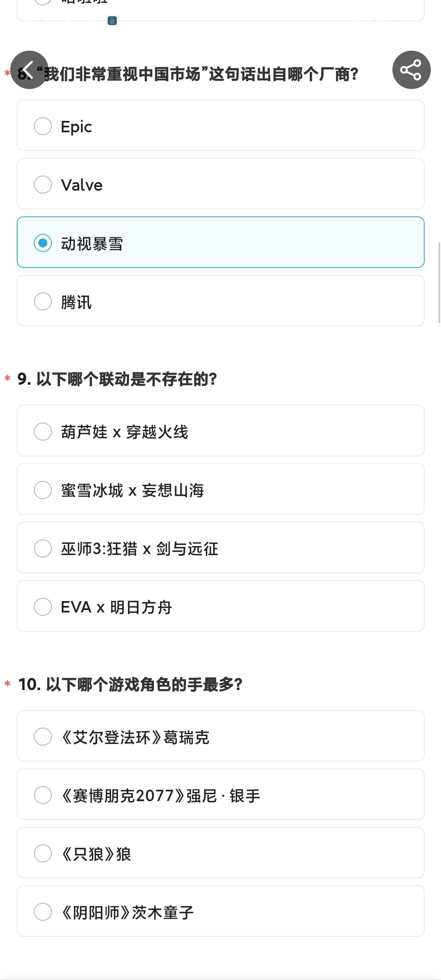
Task: Select EVA x 明日方舟 option
Action: point(43,607)
